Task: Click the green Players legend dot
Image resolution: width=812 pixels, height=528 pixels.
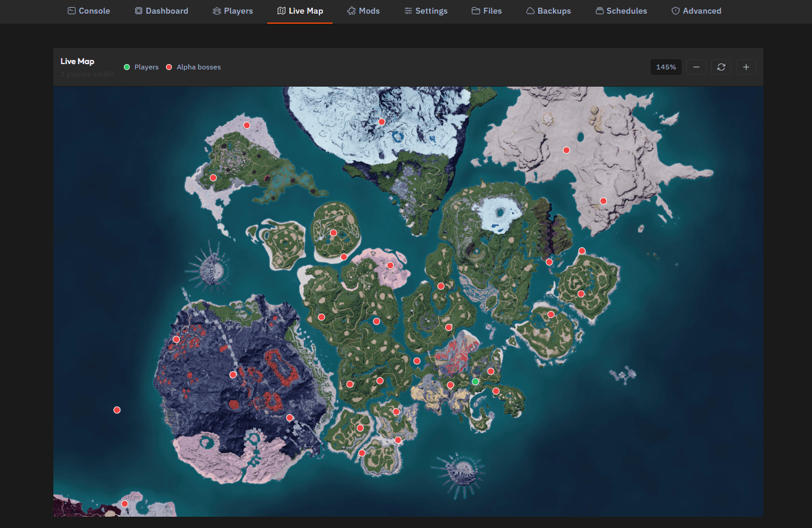Action: (127, 67)
